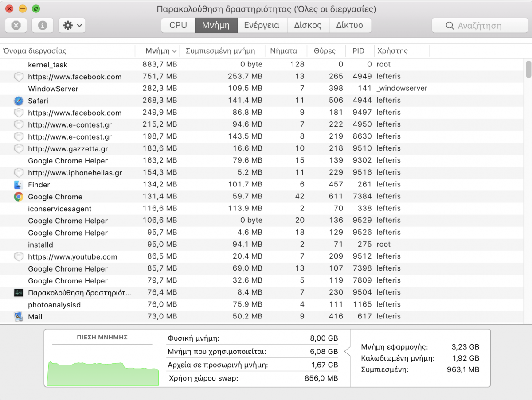This screenshot has width=532, height=400.
Task: Click shield icon of facebook.com 751,7 MB
Action: click(x=19, y=77)
